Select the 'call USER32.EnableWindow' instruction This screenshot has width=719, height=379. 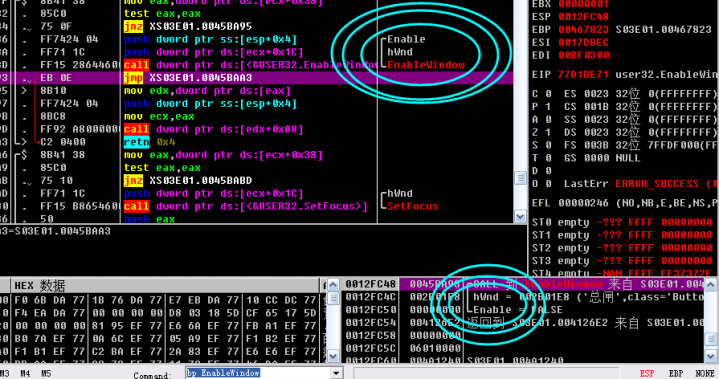(250, 65)
